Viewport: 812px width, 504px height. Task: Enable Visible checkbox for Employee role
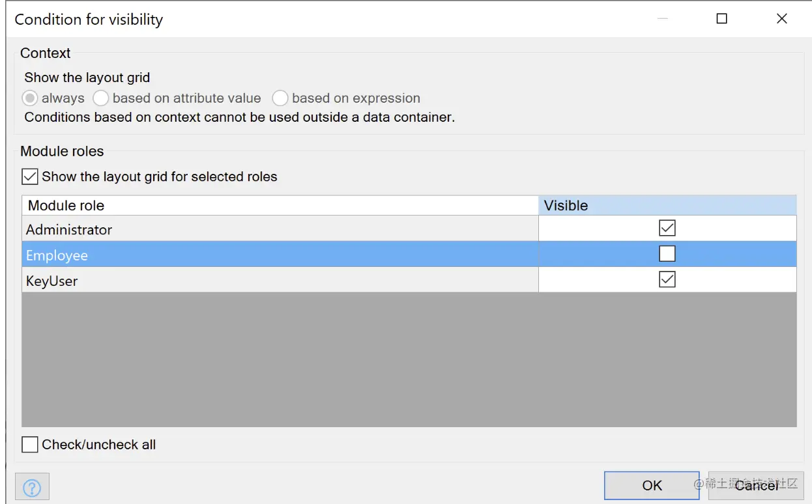[667, 254]
